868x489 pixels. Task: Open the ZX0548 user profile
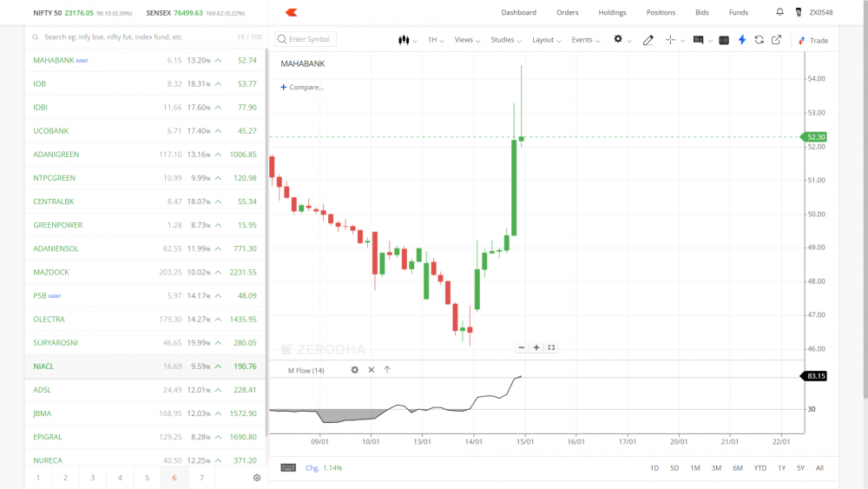tap(814, 12)
